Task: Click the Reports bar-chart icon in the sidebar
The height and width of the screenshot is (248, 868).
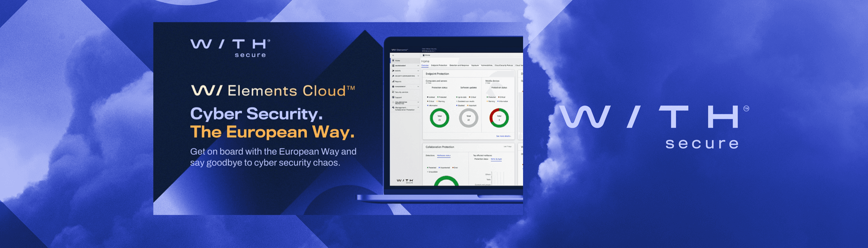Action: click(x=393, y=81)
